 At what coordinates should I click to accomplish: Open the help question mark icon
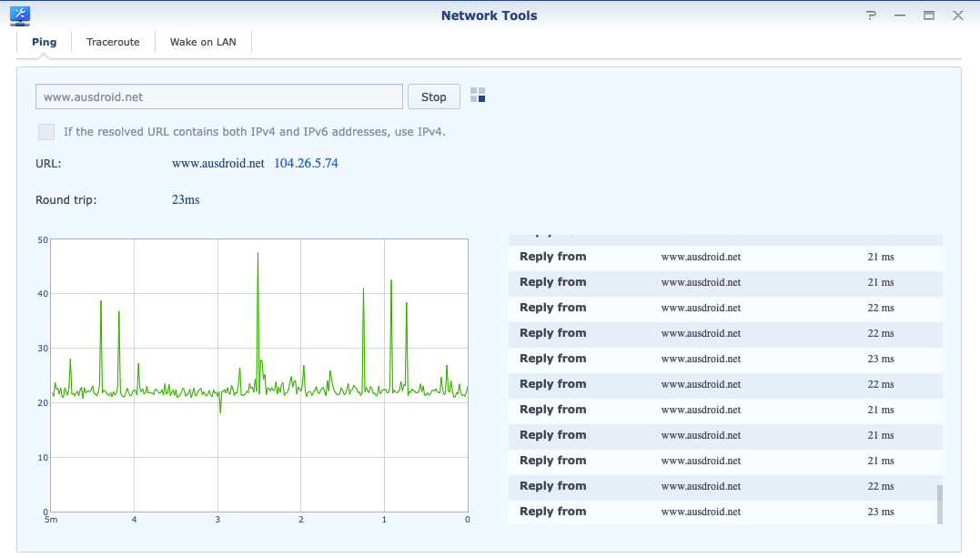click(871, 15)
